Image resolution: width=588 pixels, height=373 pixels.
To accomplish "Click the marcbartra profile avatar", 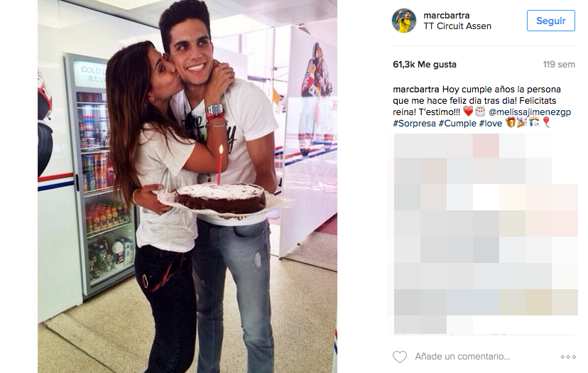I will coord(404,21).
